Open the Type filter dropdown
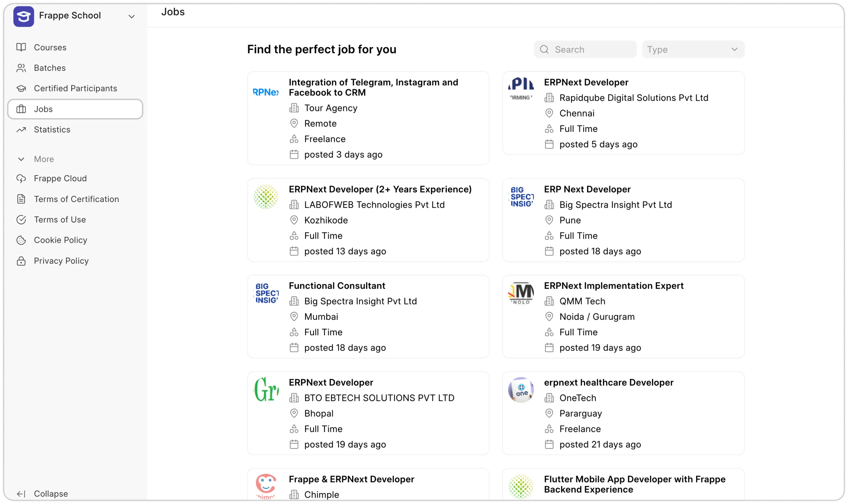 [x=693, y=49]
